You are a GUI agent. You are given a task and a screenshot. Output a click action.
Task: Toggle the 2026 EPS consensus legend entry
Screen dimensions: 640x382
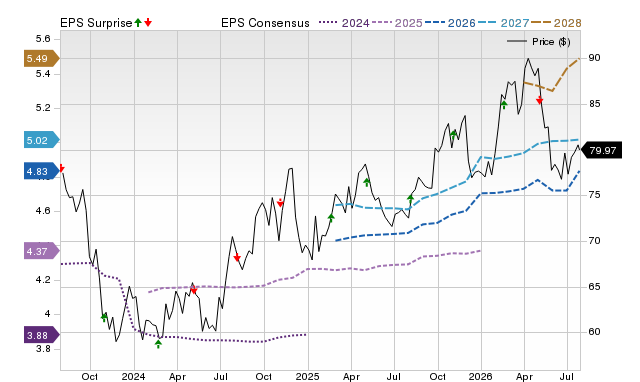pos(450,23)
